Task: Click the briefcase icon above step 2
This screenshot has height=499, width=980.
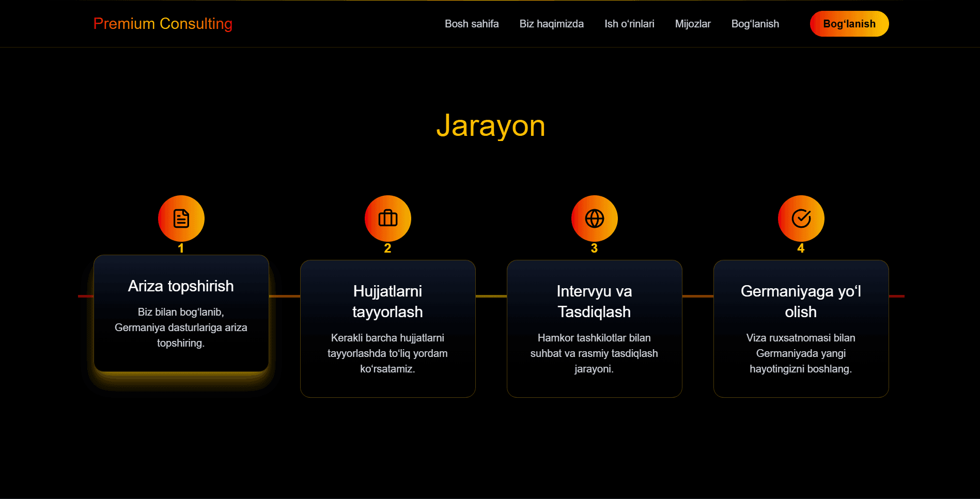Action: click(x=387, y=219)
